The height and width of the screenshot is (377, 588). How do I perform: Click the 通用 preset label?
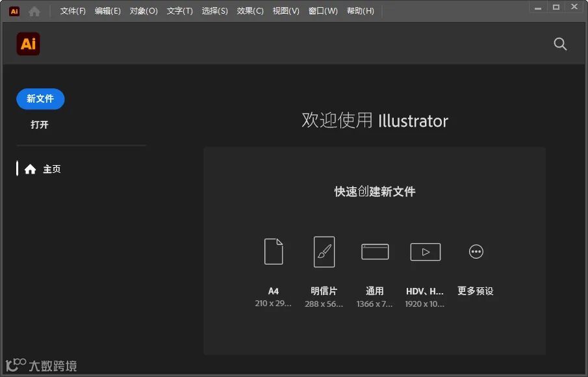[375, 291]
